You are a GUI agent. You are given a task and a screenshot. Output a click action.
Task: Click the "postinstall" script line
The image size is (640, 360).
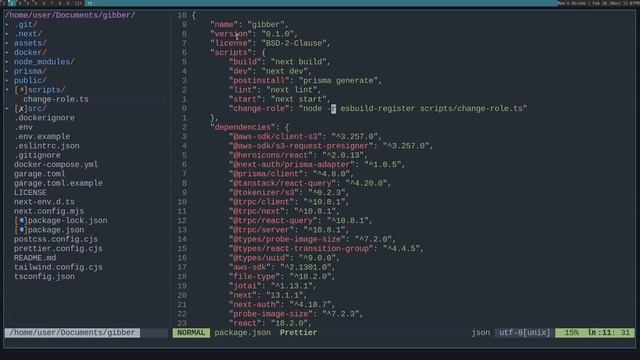(305, 81)
